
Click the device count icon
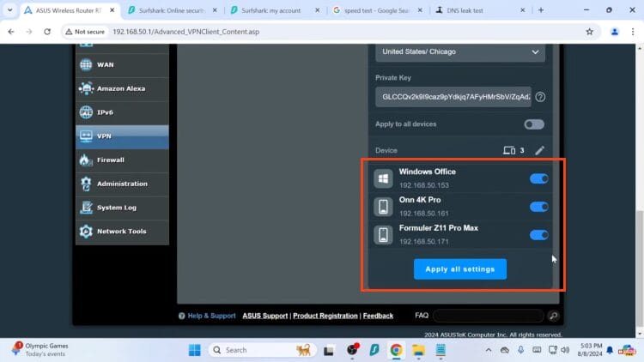coord(509,151)
